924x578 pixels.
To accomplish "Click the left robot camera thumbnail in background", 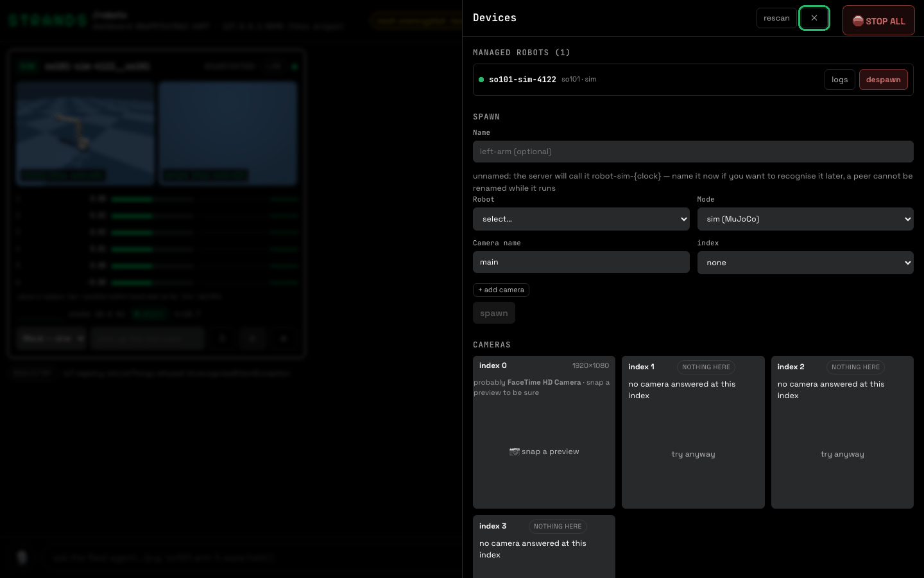I will [85, 133].
